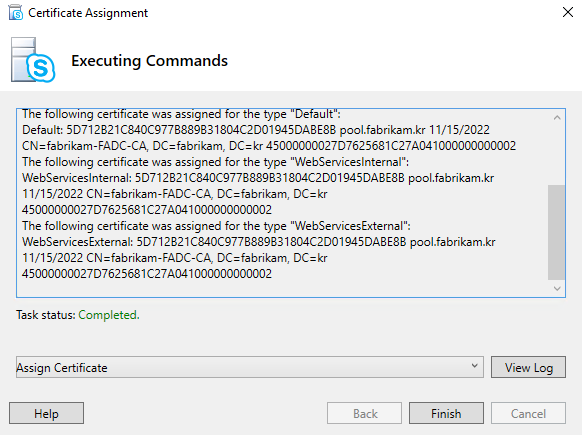Click the log scrollbar down arrow

click(x=557, y=288)
